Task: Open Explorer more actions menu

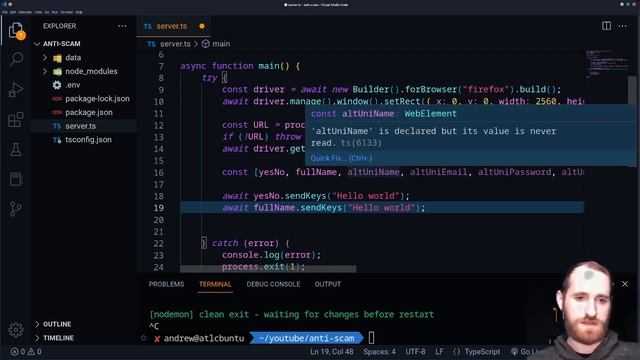Action: 122,26
